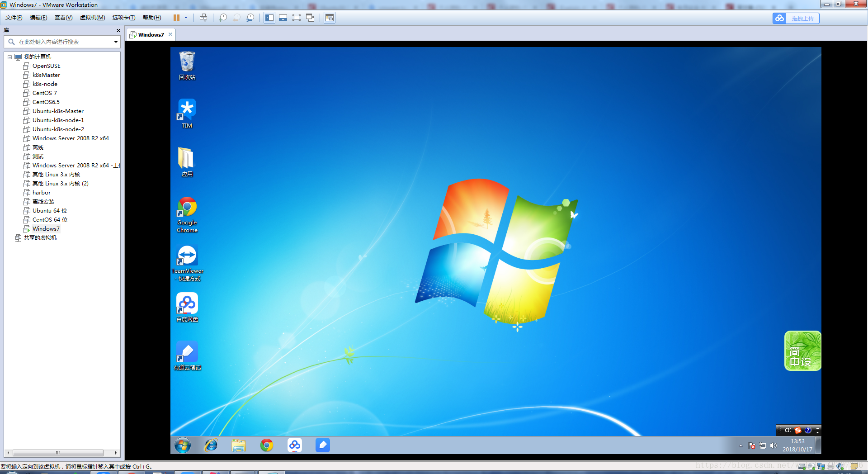Toggle the thumbnail bar view button
This screenshot has height=474, width=868.
pyautogui.click(x=283, y=18)
